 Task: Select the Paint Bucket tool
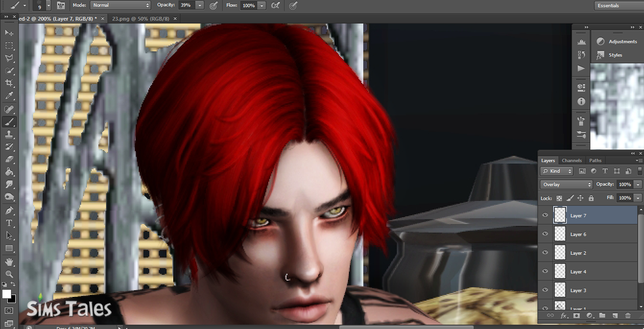click(9, 172)
